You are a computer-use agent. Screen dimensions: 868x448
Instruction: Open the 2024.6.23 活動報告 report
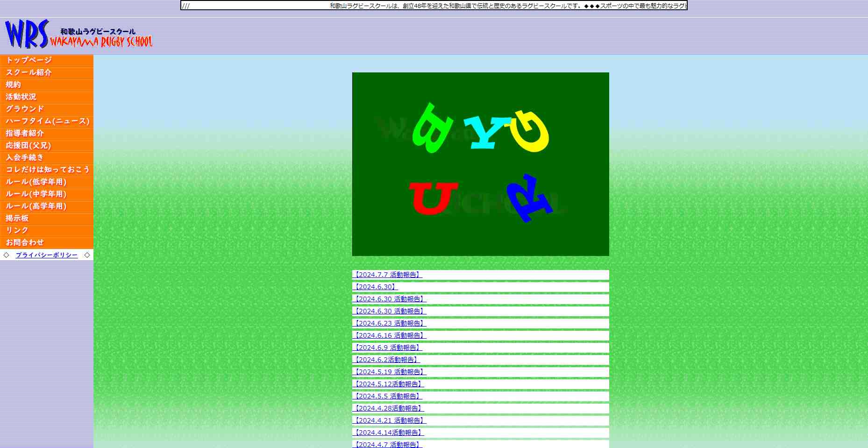click(x=389, y=323)
